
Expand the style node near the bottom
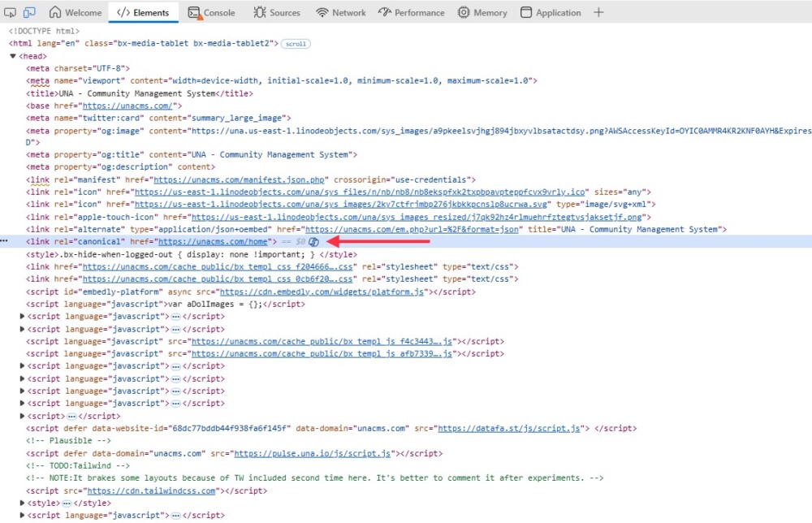pos(23,504)
